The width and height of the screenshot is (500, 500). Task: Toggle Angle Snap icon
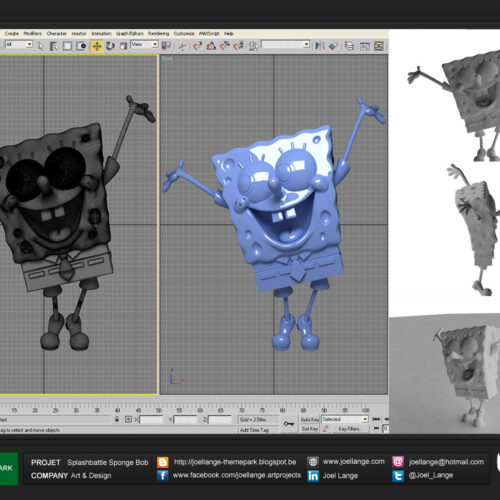point(211,46)
